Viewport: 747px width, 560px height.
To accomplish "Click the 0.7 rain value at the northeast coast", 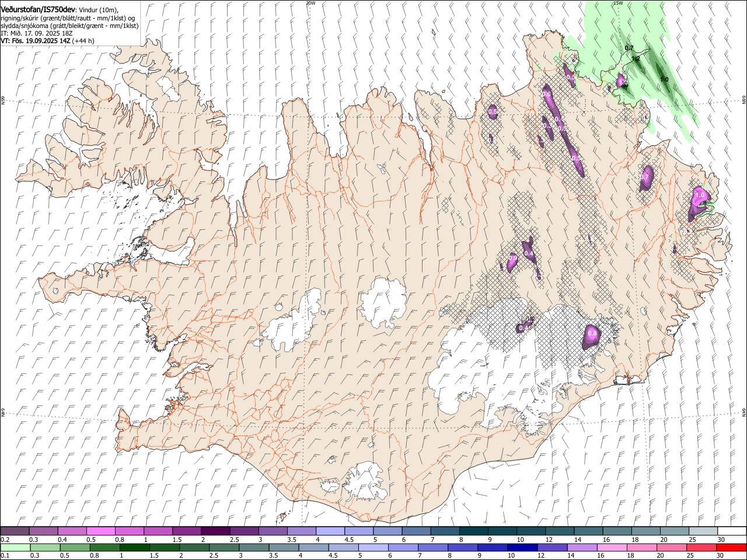I will pos(629,48).
